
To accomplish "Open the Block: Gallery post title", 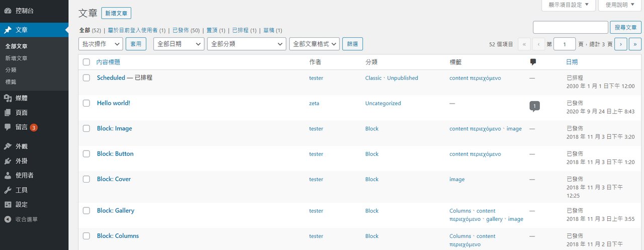I will point(116,211).
